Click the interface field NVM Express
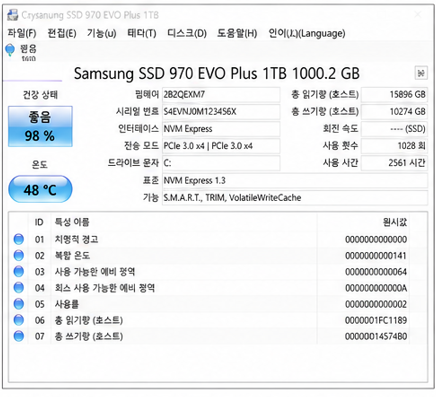This screenshot has height=397, width=436. pos(221,129)
